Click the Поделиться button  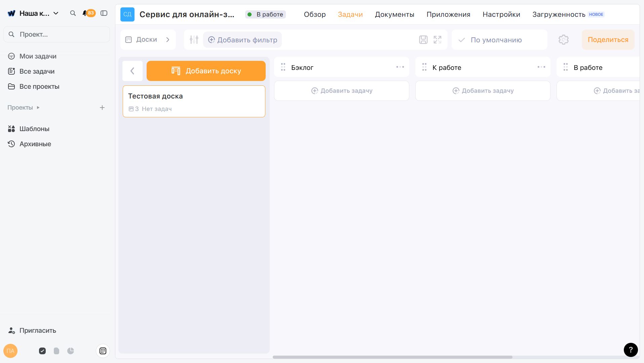608,40
